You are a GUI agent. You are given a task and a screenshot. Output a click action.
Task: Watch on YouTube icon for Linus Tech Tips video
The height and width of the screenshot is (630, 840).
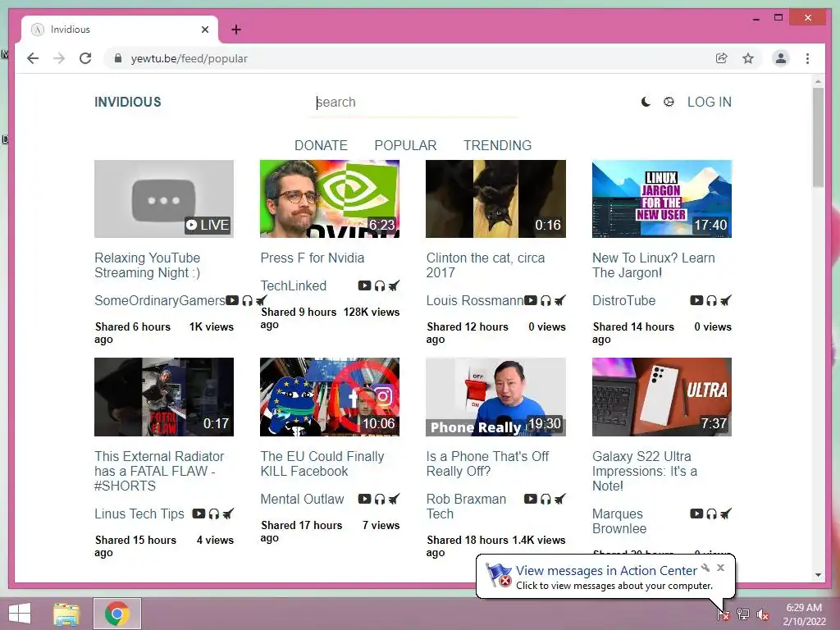pos(199,514)
